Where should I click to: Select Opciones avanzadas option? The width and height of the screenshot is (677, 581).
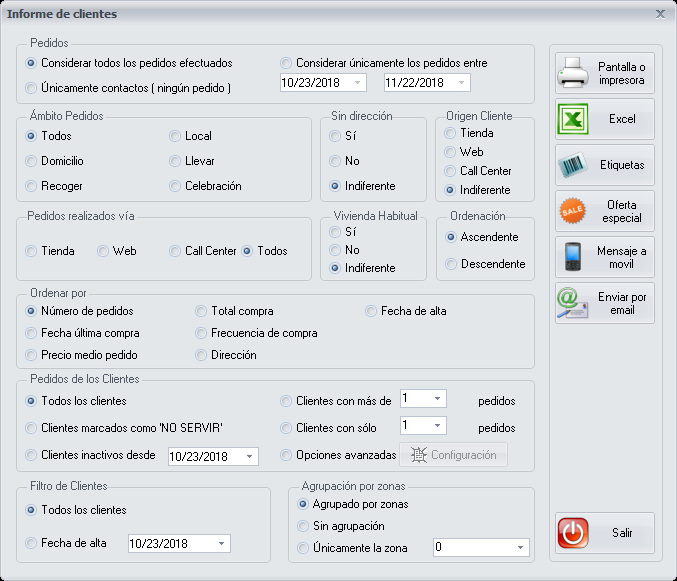pos(286,455)
